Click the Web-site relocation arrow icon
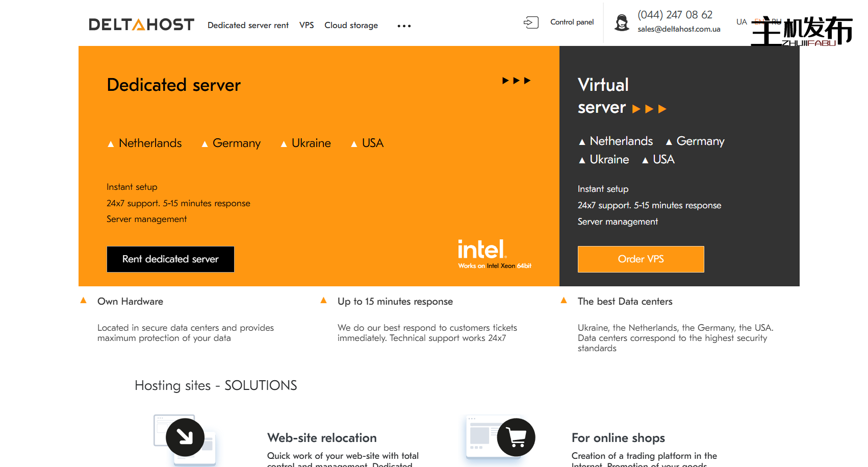The image size is (868, 467). [185, 437]
